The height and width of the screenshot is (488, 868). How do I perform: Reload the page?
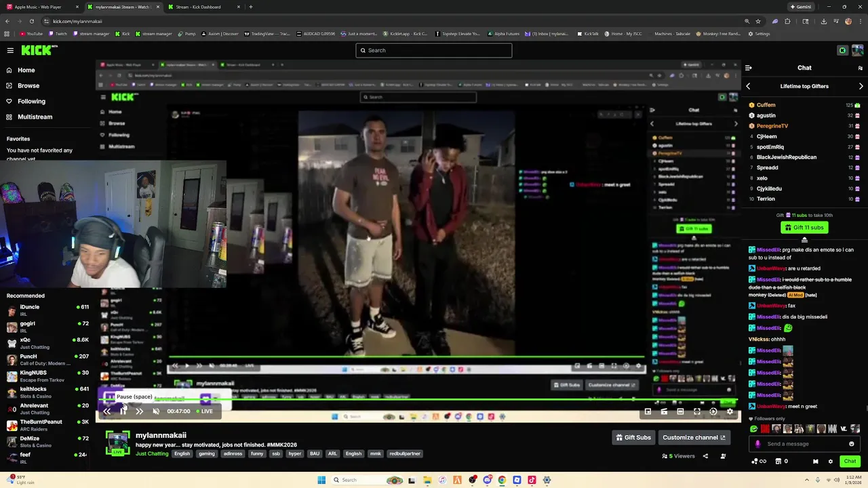[x=31, y=21]
